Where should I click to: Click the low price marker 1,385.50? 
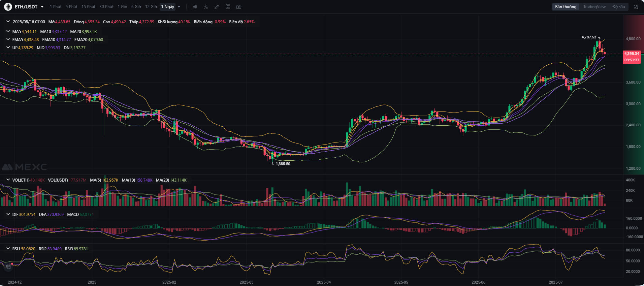[x=283, y=164]
